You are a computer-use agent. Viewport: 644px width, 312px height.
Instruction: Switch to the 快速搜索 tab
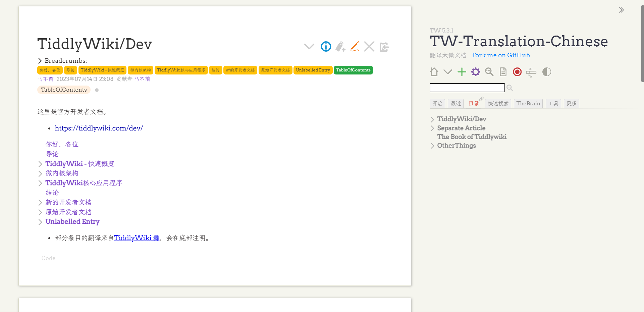pos(498,104)
